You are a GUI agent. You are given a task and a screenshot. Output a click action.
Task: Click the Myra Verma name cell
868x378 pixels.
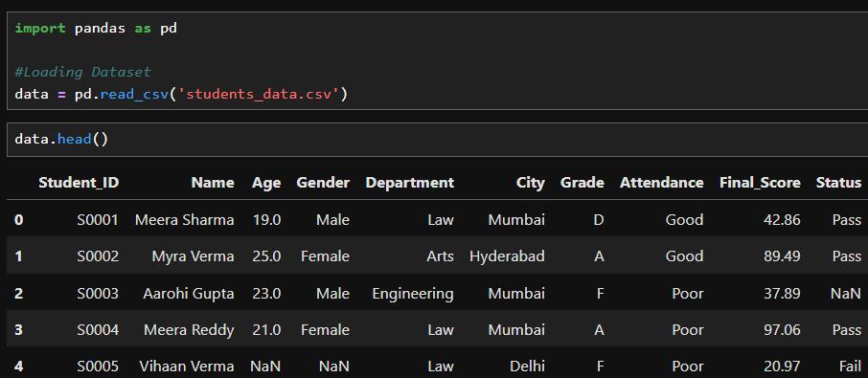point(194,256)
